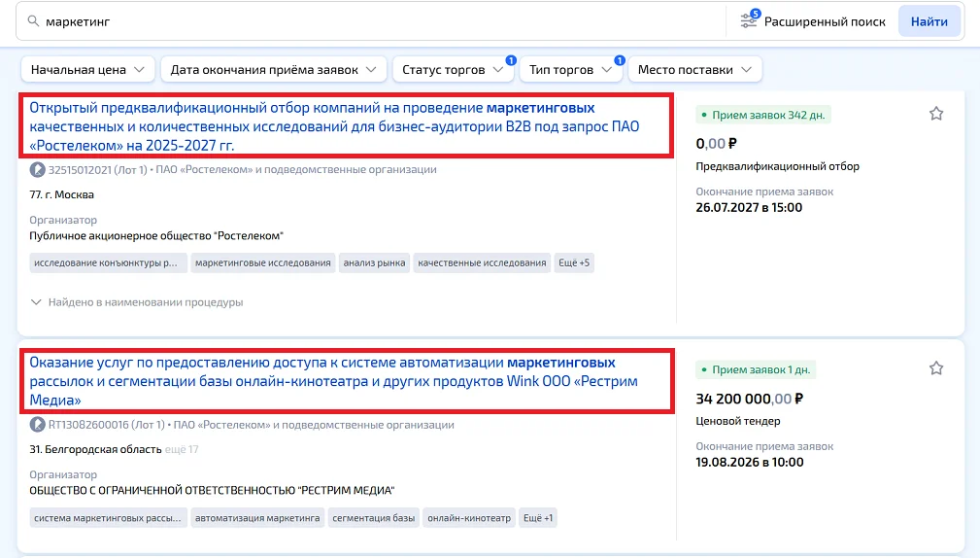
Task: Click tag 'маркетинговые исследования'
Action: (262, 262)
